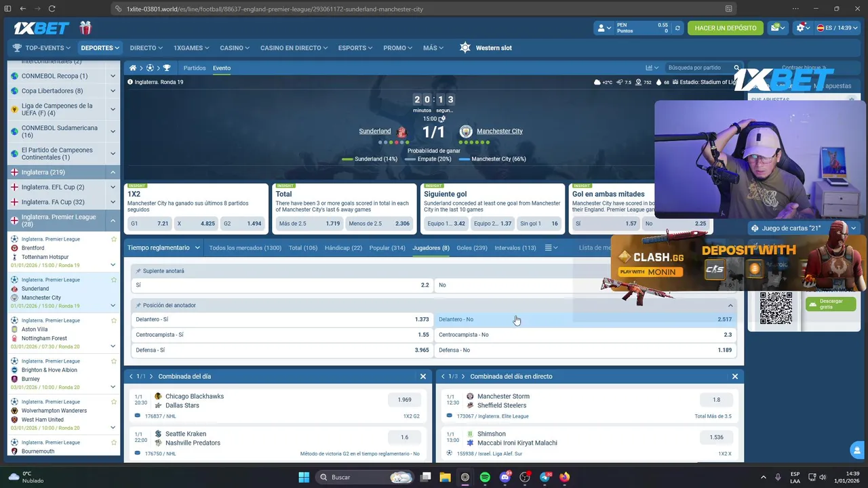Open the DEPORTES menu

pyautogui.click(x=100, y=48)
